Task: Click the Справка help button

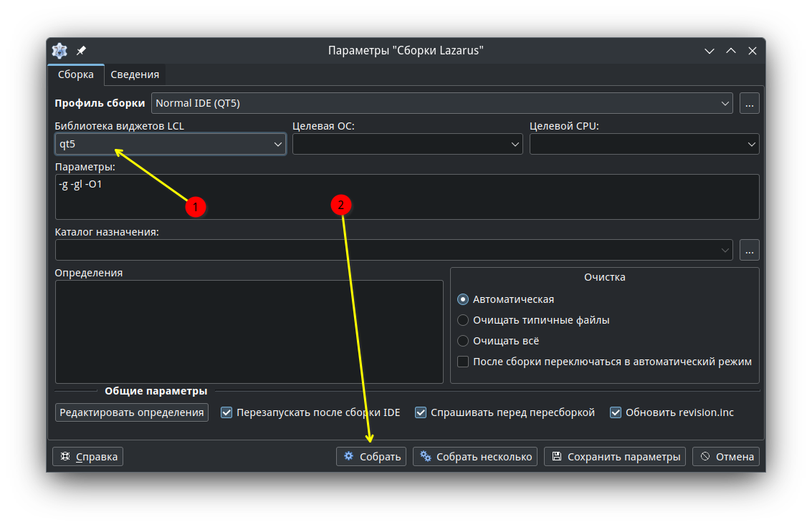Action: (87, 456)
